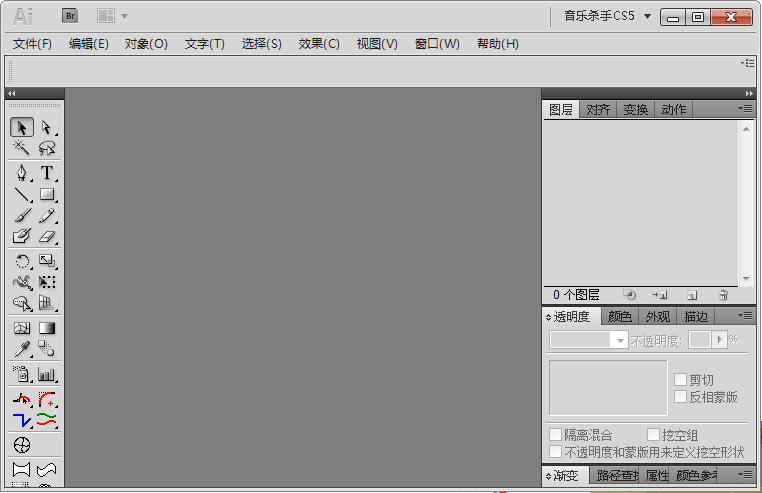Select the Magic Wand tool
Screen dimensions: 762x493
click(22, 148)
